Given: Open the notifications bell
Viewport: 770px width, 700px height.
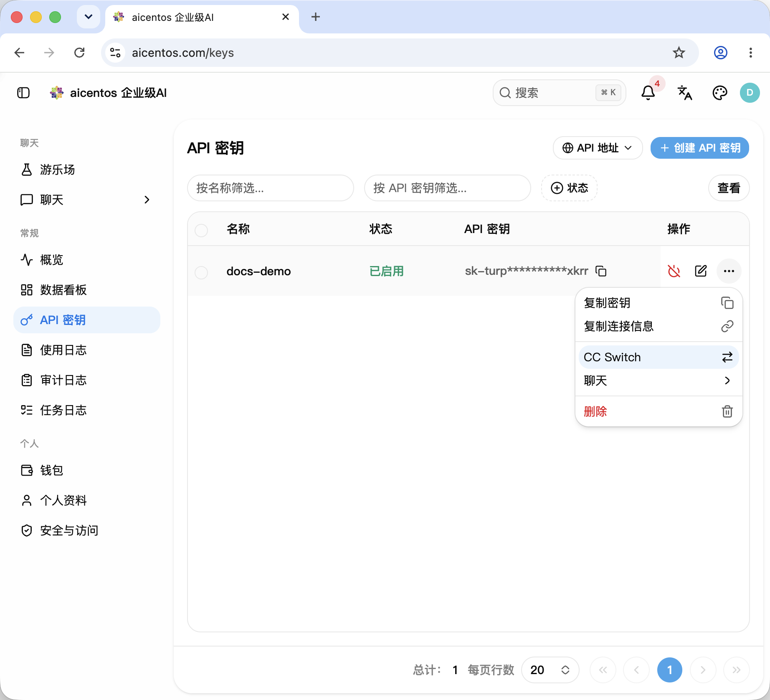Looking at the screenshot, I should click(x=648, y=93).
